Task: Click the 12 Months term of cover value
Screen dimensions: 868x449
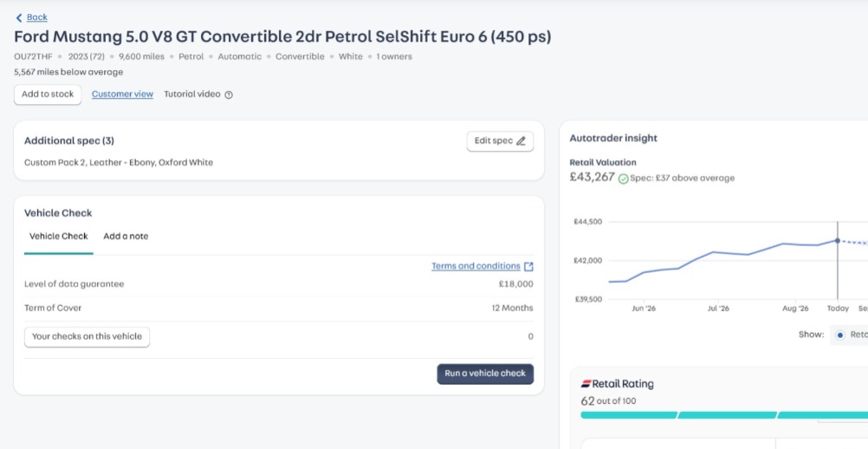Action: coord(513,308)
